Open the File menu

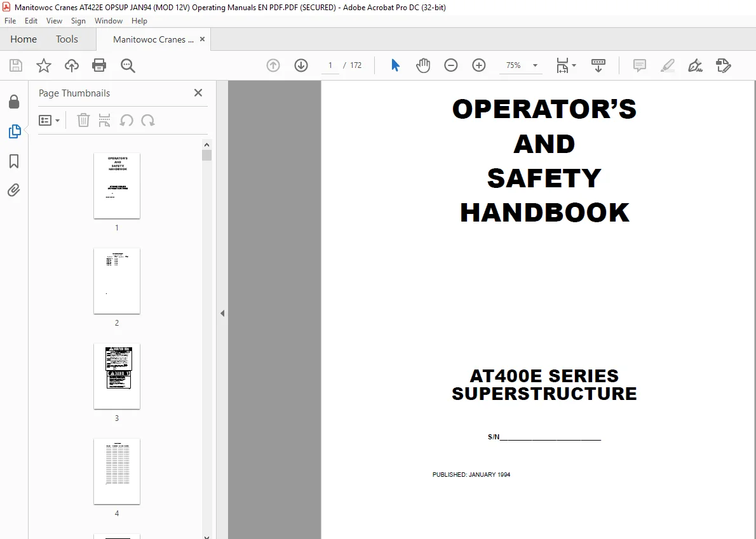[x=10, y=21]
